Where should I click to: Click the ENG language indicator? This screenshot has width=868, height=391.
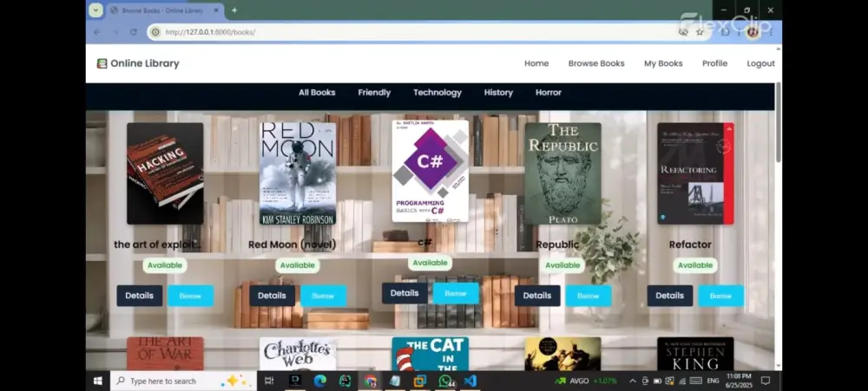[x=713, y=381]
